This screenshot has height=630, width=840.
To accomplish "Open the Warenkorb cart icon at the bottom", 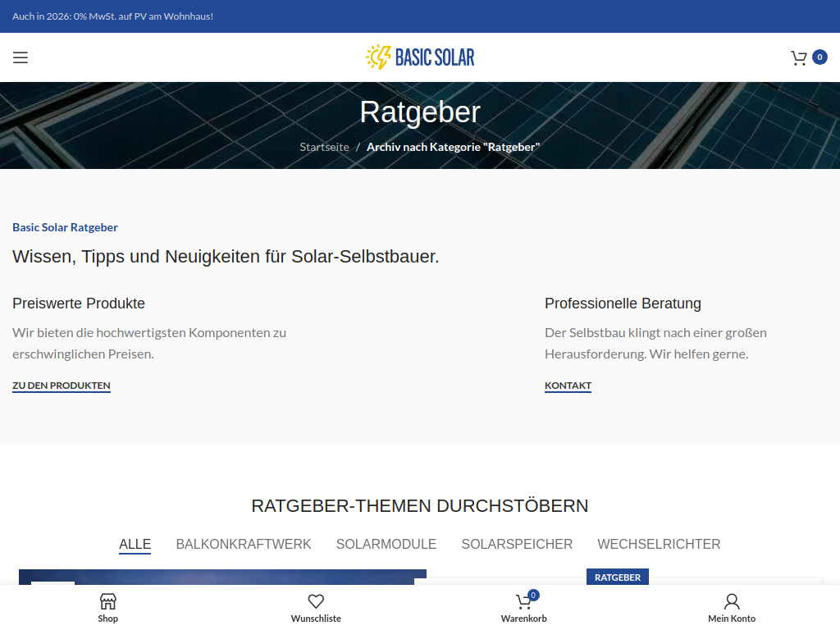I will tap(523, 607).
